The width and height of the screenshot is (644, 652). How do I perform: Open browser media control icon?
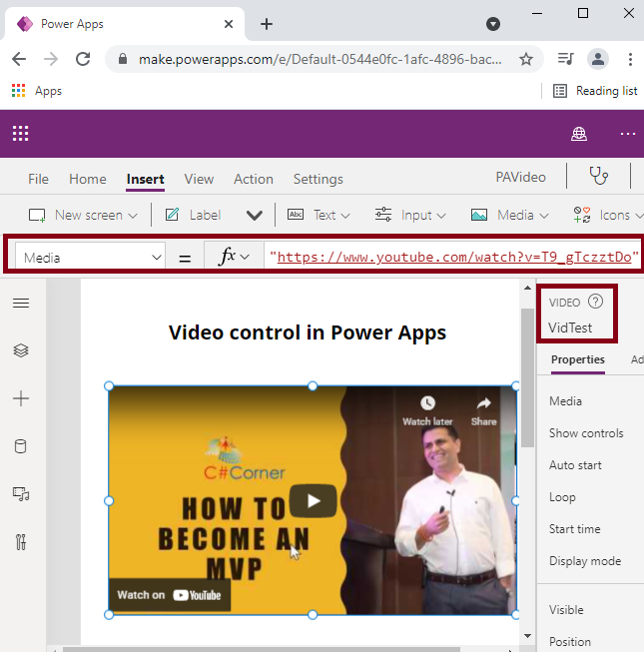[x=565, y=59]
